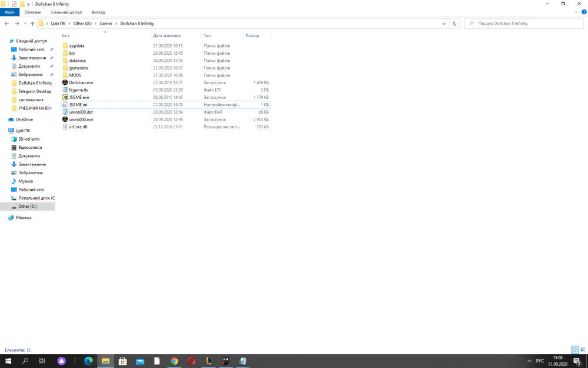Open the Help question mark icon
Screen dimensions: 588x368
tap(583, 12)
